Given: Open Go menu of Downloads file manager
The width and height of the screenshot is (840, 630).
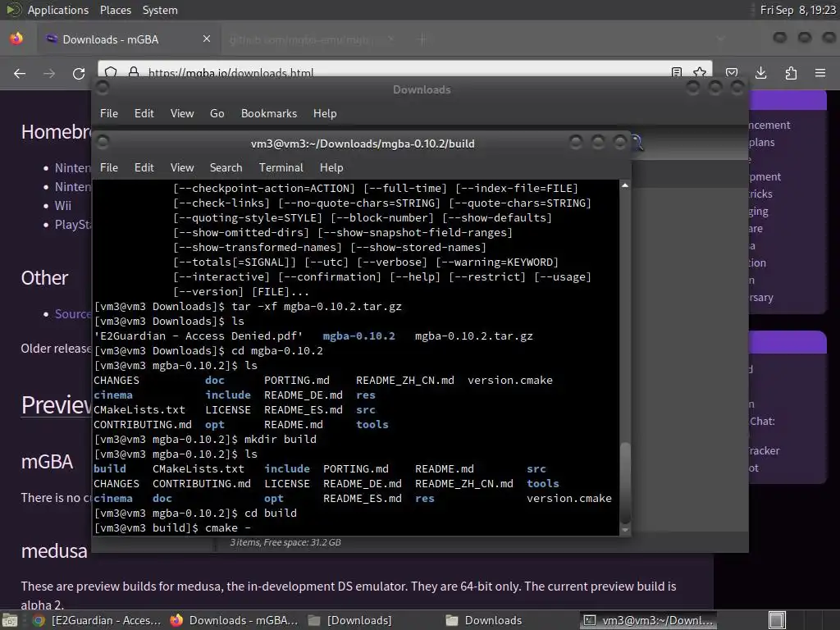Looking at the screenshot, I should [x=217, y=113].
